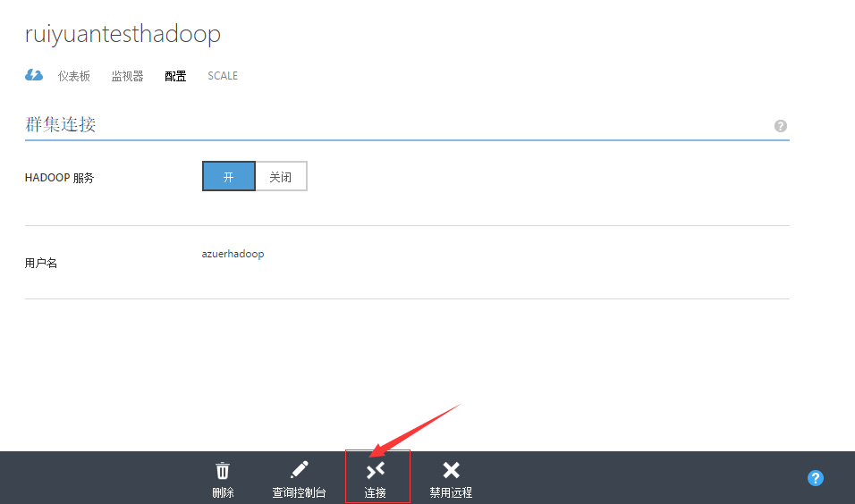Turn HADOOP 服务 on with 开
Screen dimensions: 855x504
pos(229,177)
